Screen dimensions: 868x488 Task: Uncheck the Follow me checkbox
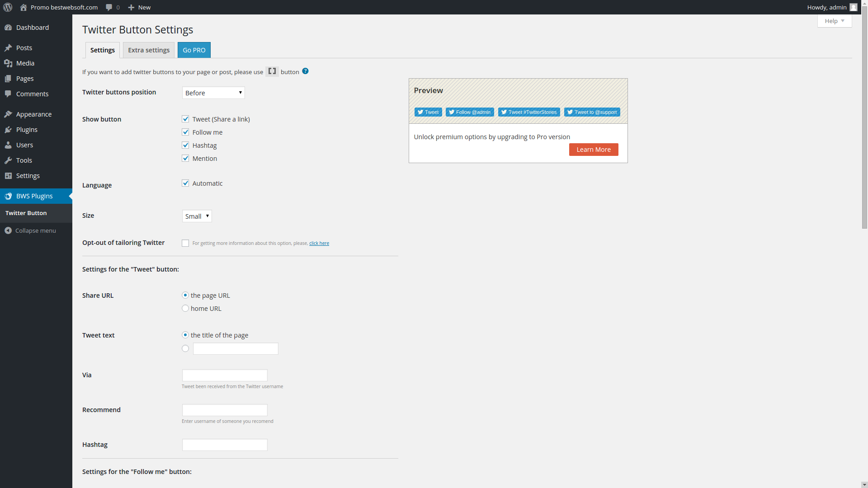(x=185, y=132)
